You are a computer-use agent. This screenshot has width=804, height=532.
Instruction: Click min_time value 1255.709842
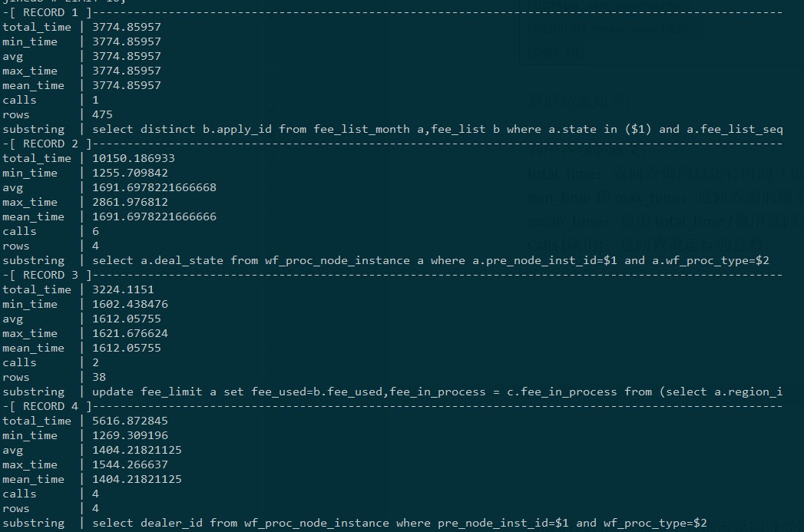[130, 173]
